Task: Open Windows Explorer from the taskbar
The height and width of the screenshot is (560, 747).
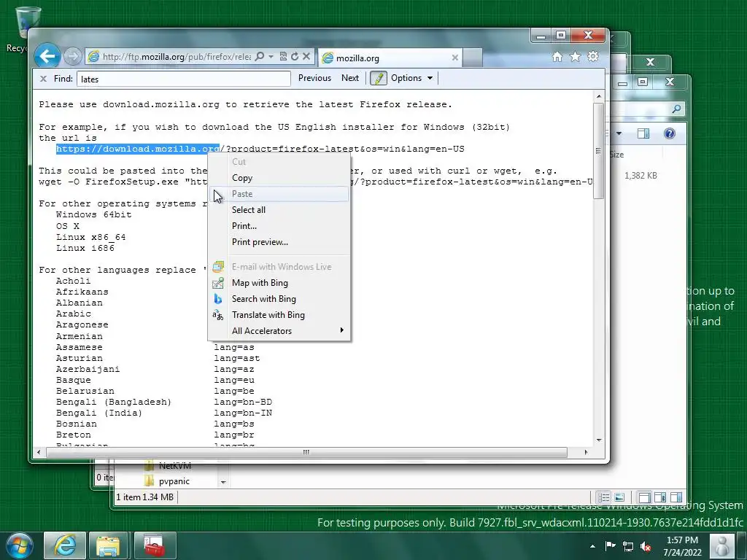Action: pos(108,545)
